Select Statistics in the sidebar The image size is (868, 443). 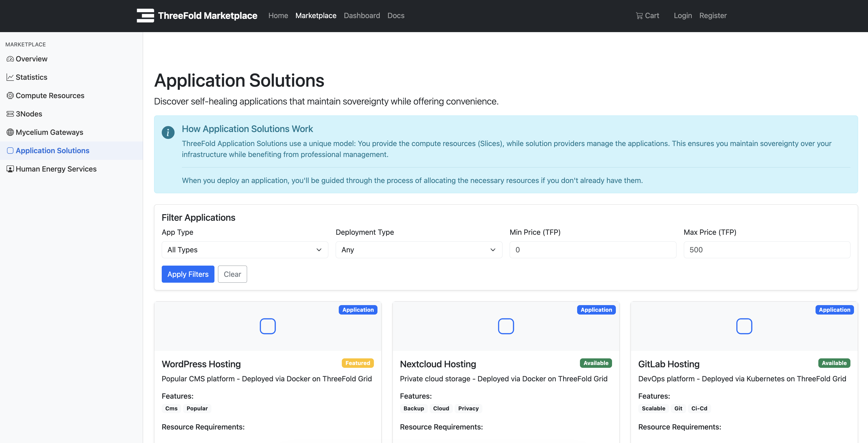click(71, 77)
